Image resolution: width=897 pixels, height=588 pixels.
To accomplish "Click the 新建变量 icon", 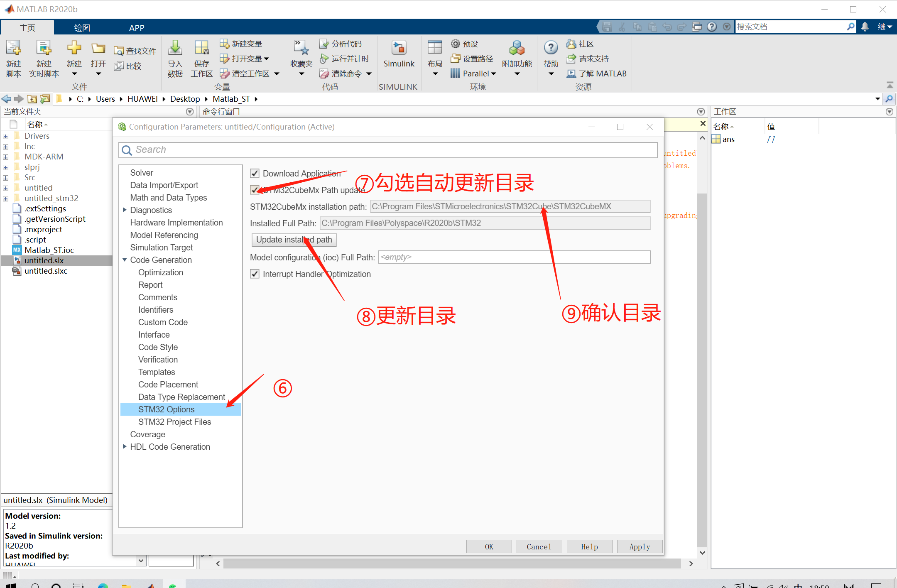I will [224, 44].
